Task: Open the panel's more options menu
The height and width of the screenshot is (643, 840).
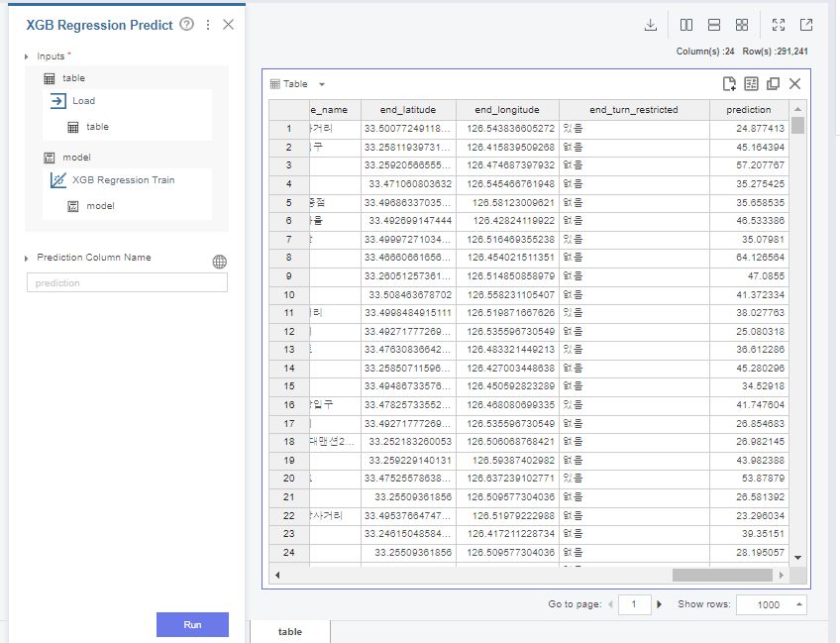Action: 208,25
